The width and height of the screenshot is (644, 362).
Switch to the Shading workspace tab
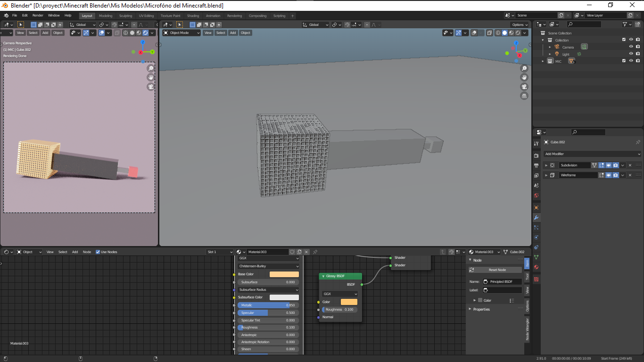(x=193, y=15)
